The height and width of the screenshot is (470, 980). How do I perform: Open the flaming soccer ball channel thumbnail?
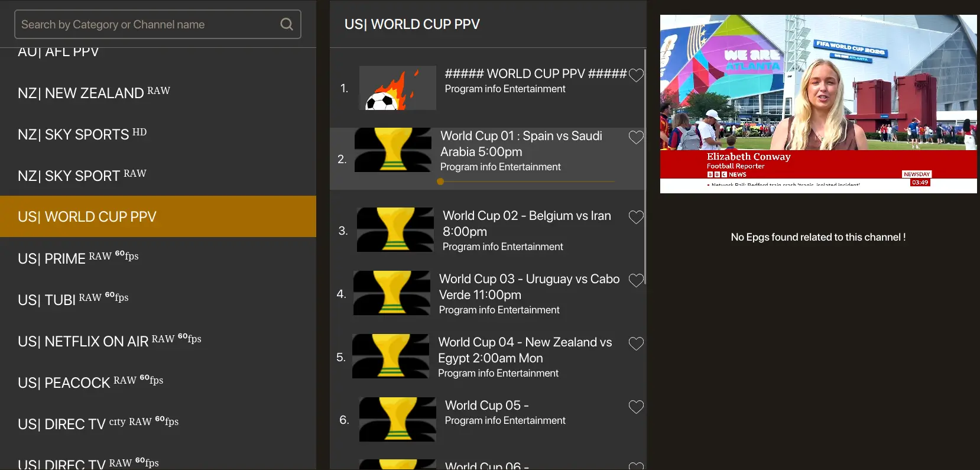coord(398,87)
